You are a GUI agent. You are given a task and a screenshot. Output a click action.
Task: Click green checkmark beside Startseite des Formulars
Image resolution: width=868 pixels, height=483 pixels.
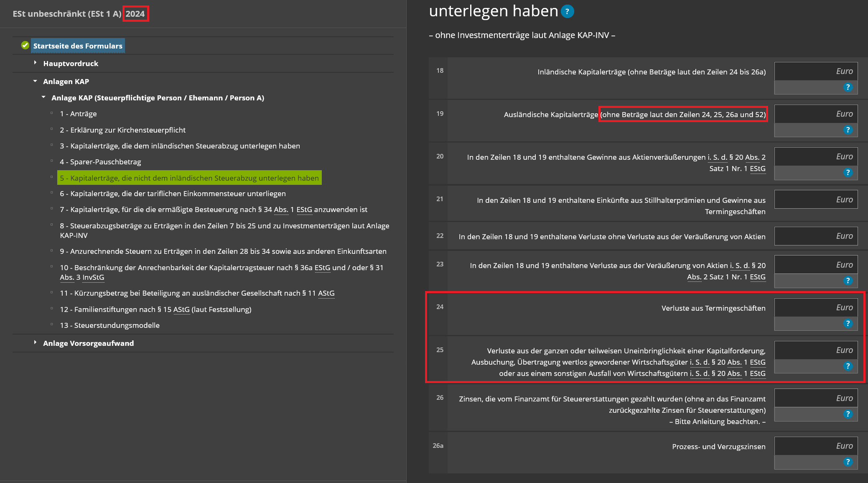25,45
